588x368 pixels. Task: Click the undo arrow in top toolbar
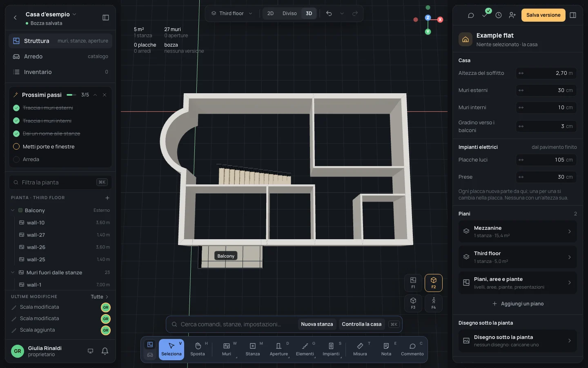[x=329, y=13]
